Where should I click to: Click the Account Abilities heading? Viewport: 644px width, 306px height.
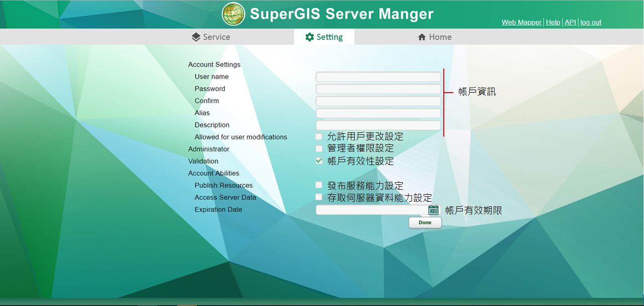214,173
